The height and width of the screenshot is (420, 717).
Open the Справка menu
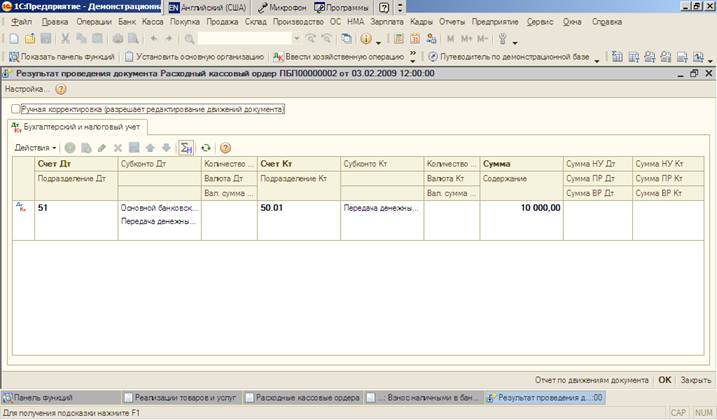[x=607, y=22]
